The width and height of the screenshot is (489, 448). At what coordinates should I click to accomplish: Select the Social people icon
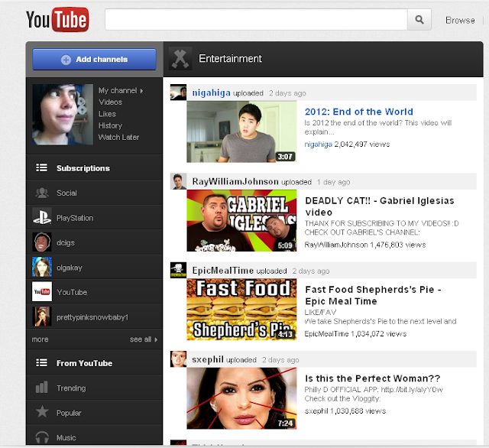tap(42, 193)
